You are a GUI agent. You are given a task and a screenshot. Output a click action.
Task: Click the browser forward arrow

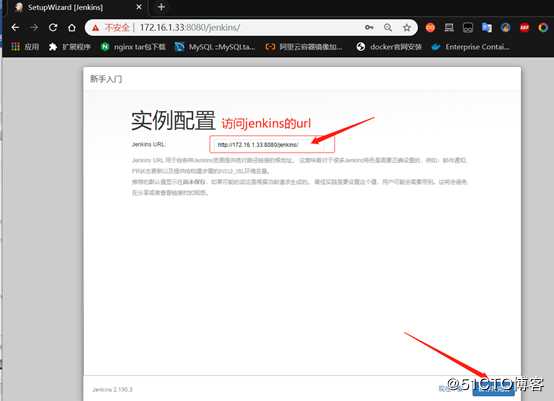coord(34,28)
